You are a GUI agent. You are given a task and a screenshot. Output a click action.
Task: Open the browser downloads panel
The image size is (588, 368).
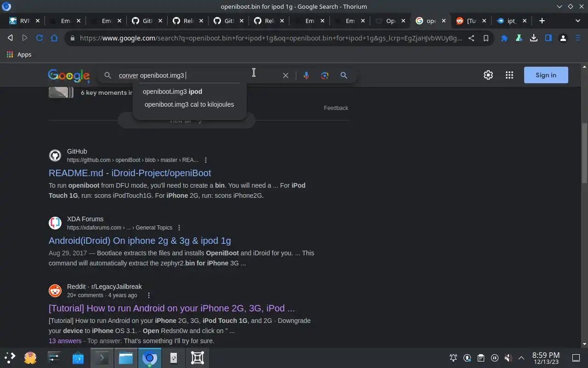coord(534,38)
